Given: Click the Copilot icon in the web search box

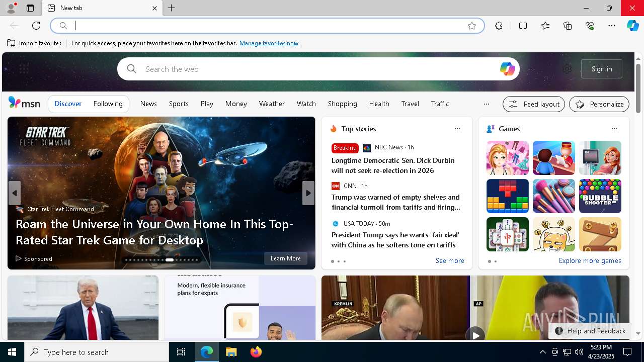Looking at the screenshot, I should [507, 69].
